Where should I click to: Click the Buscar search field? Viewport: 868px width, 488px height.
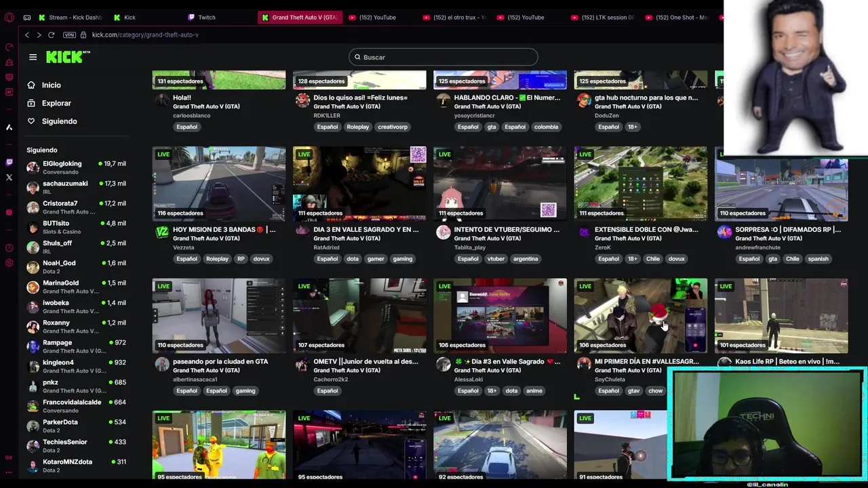coord(443,57)
